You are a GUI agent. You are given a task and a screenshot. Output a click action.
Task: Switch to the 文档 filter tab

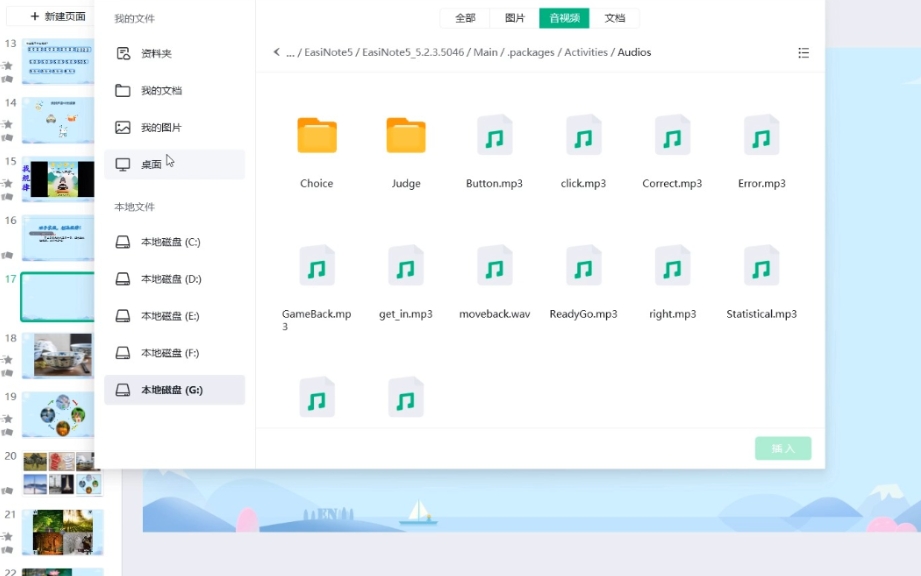615,18
